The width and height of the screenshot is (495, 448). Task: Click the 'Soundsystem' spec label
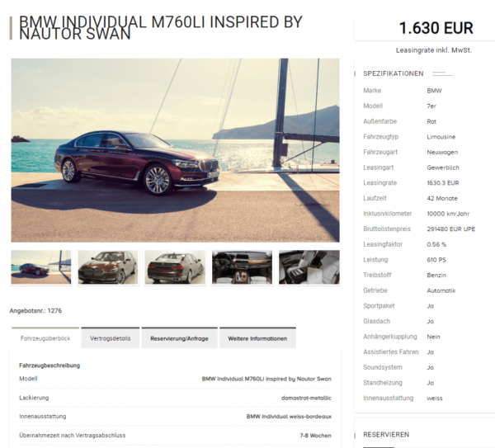point(383,367)
